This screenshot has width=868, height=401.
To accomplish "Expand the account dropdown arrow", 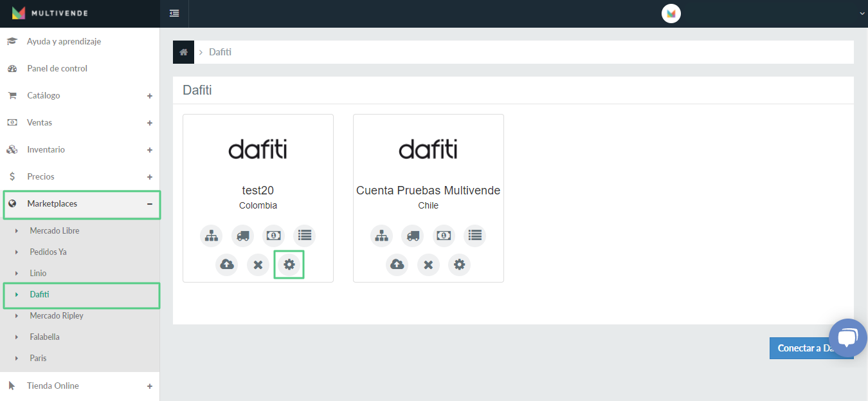I will pyautogui.click(x=862, y=14).
